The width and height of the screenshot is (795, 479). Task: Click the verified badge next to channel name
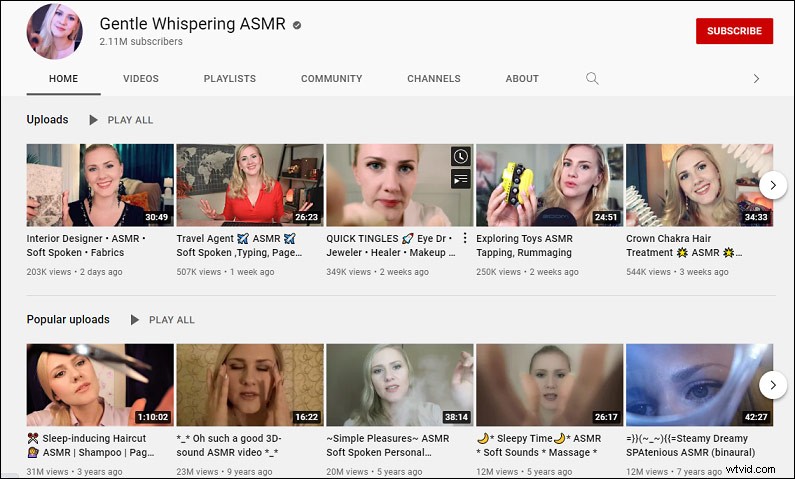pos(297,25)
